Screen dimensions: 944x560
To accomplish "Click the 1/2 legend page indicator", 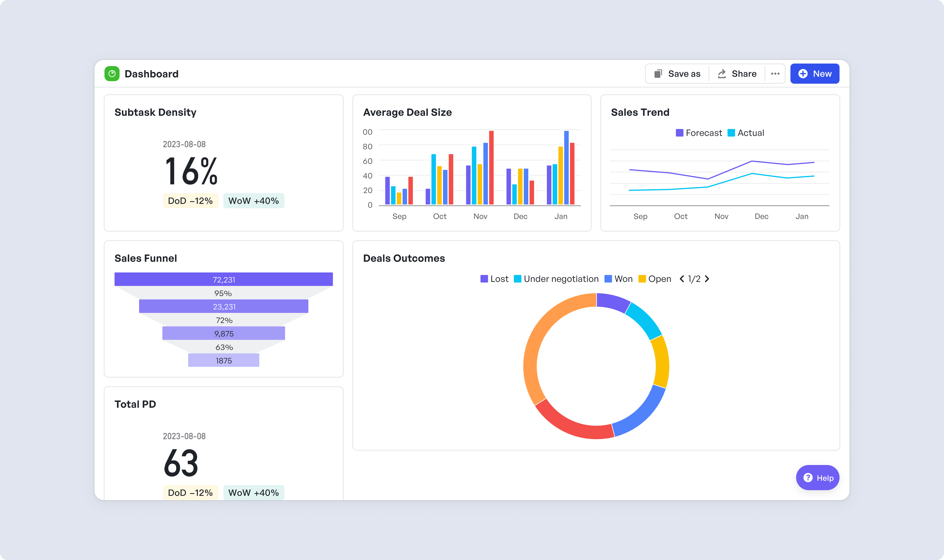I will click(x=694, y=279).
